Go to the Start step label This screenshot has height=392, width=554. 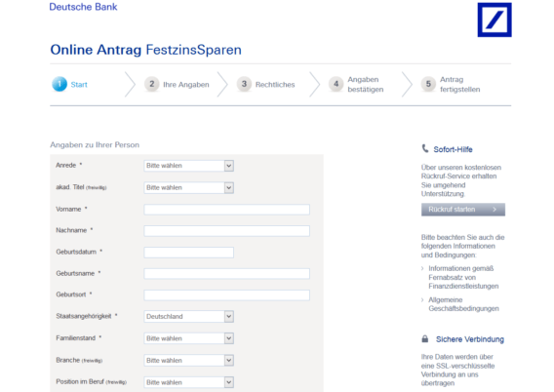pos(79,85)
